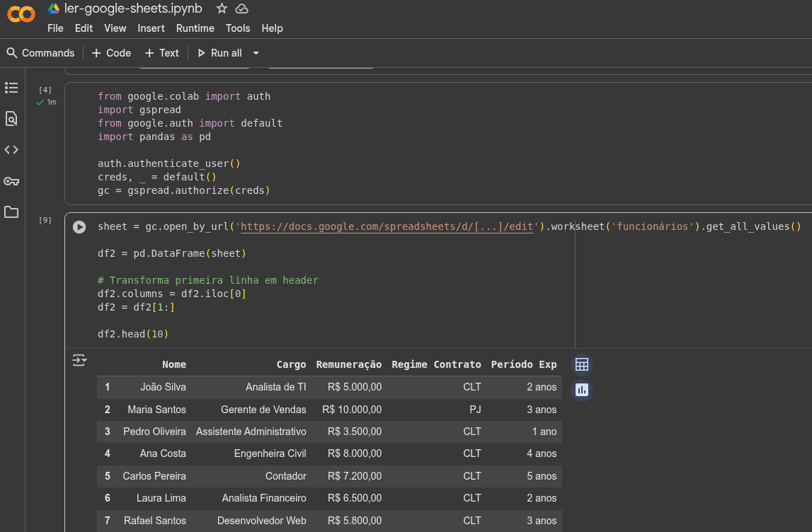Open the Code snippets panel
Image resolution: width=812 pixels, height=532 pixels.
click(x=11, y=149)
